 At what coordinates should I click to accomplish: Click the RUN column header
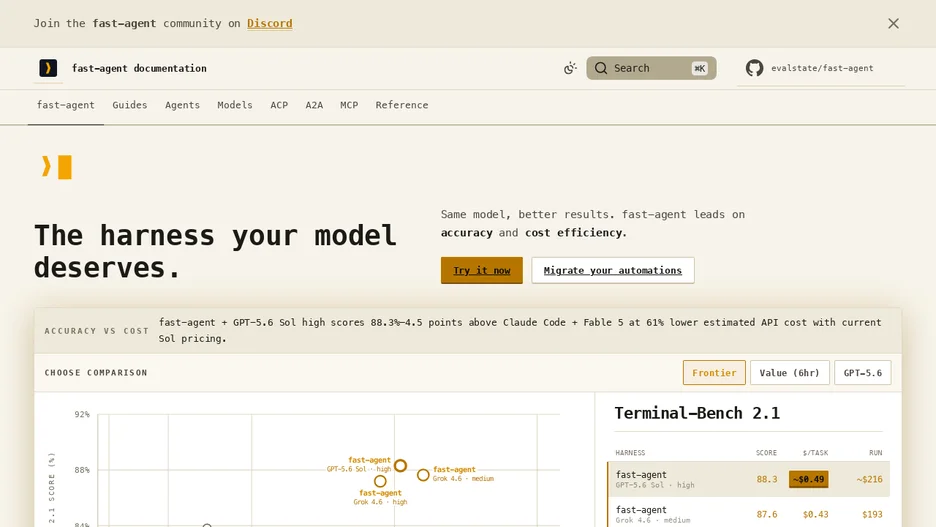(x=876, y=453)
